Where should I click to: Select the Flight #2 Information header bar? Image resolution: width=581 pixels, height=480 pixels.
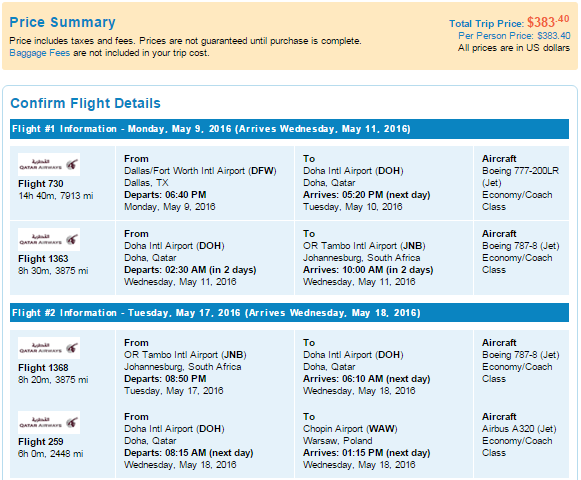[289, 313]
